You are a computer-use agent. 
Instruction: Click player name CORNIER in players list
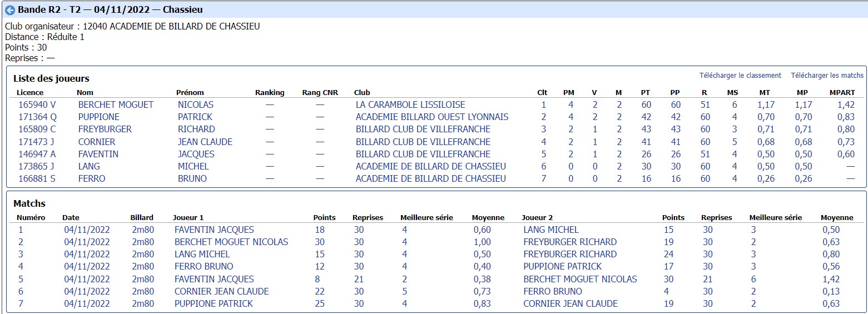pyautogui.click(x=97, y=142)
